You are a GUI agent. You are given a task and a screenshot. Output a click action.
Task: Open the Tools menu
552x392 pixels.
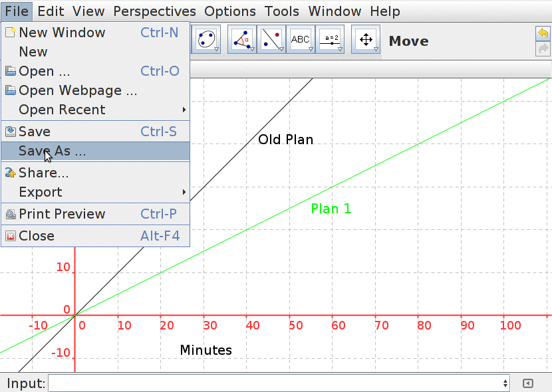[281, 11]
